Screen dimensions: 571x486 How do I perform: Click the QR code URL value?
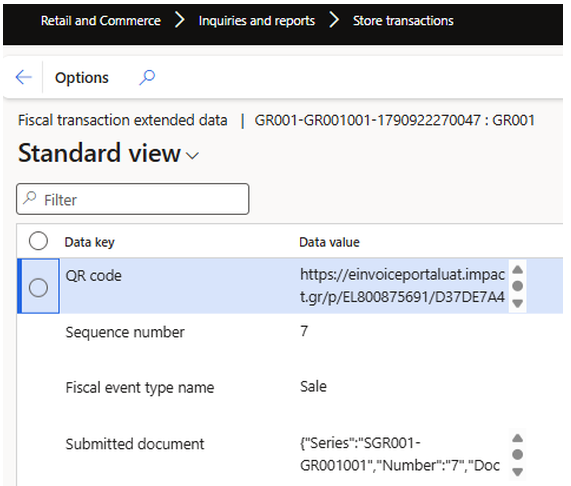402,286
